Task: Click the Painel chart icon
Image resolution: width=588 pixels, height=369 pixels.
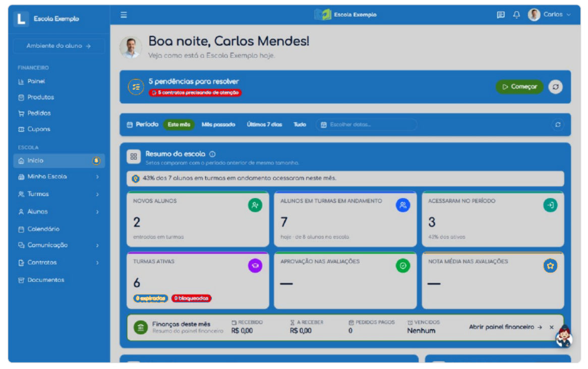Action: tap(21, 81)
